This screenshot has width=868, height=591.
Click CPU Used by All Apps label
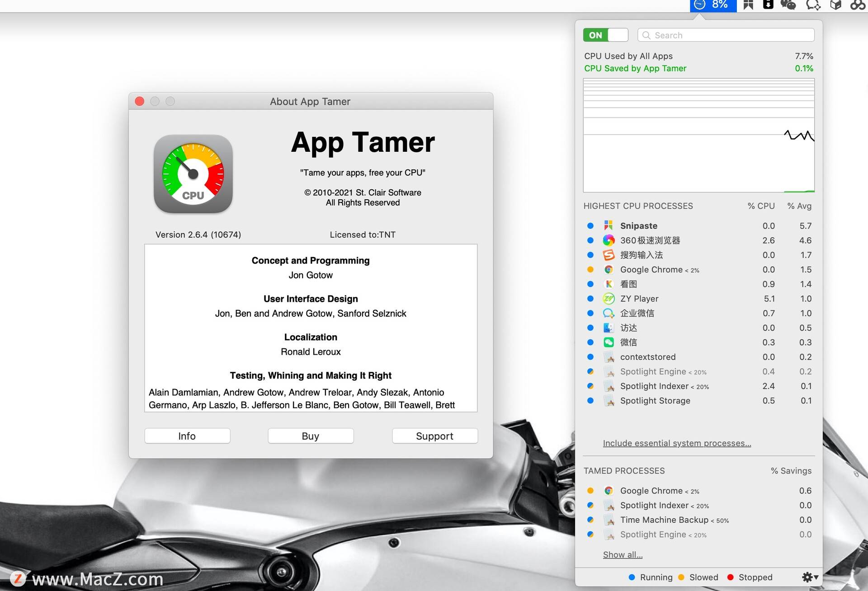click(628, 56)
